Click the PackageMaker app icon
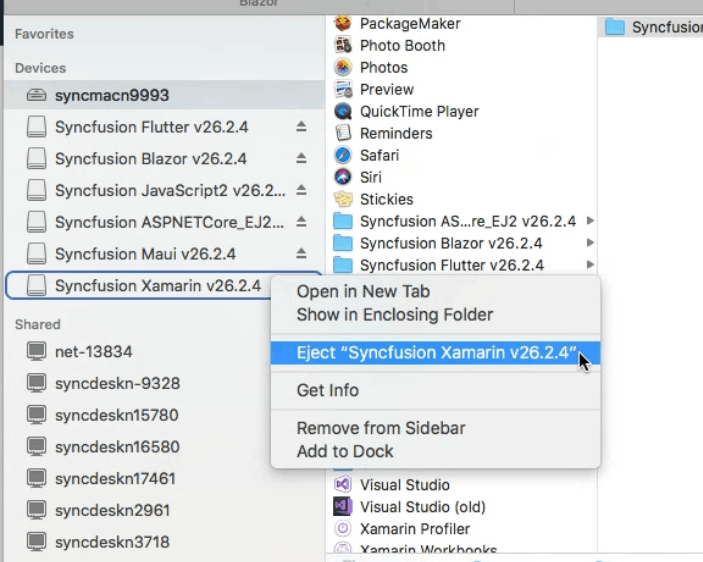 [343, 23]
